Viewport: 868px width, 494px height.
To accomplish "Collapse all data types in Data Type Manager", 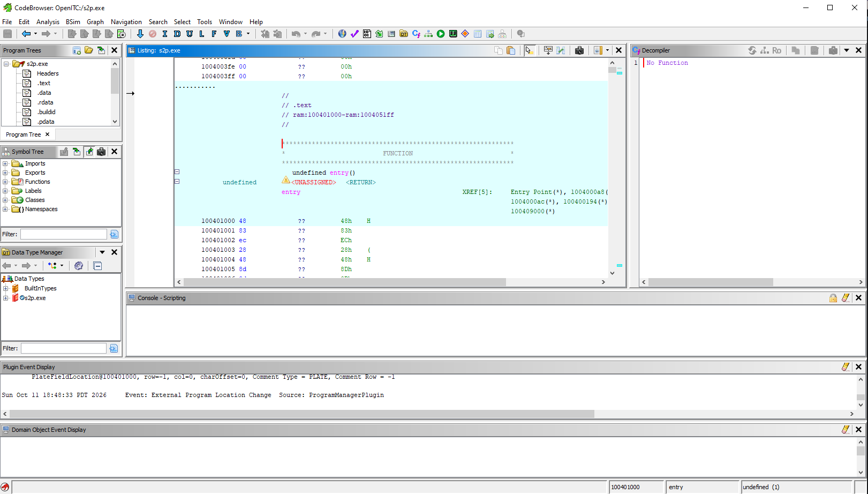I will coord(97,266).
